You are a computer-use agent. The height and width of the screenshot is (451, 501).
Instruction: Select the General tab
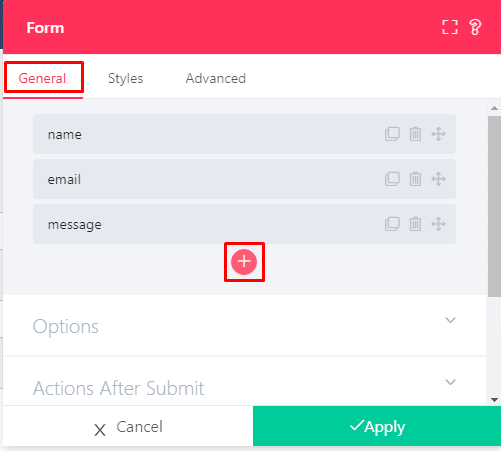(42, 79)
